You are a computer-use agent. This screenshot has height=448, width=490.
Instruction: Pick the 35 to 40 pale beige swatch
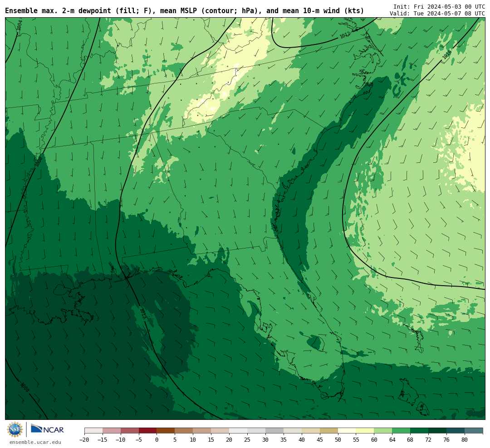pos(293,431)
